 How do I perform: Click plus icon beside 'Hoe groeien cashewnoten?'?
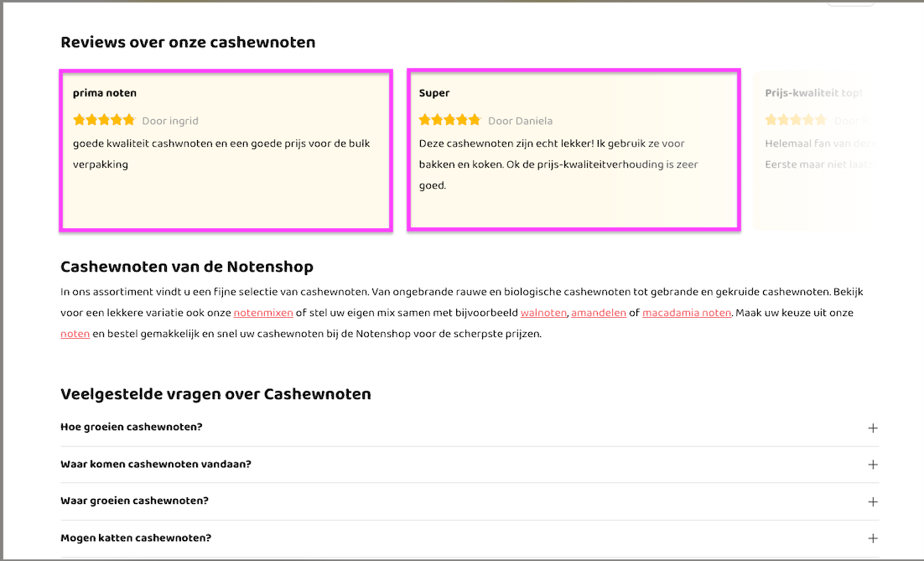click(x=872, y=428)
